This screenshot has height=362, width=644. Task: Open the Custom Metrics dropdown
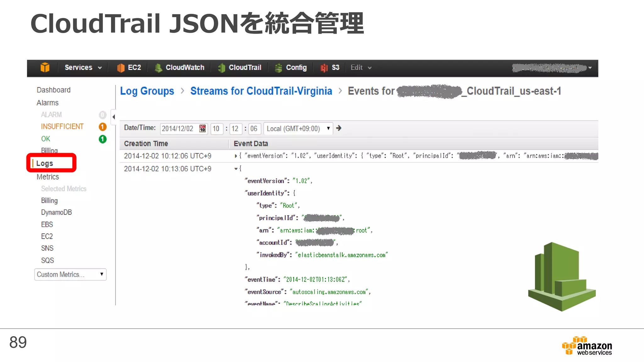[70, 274]
